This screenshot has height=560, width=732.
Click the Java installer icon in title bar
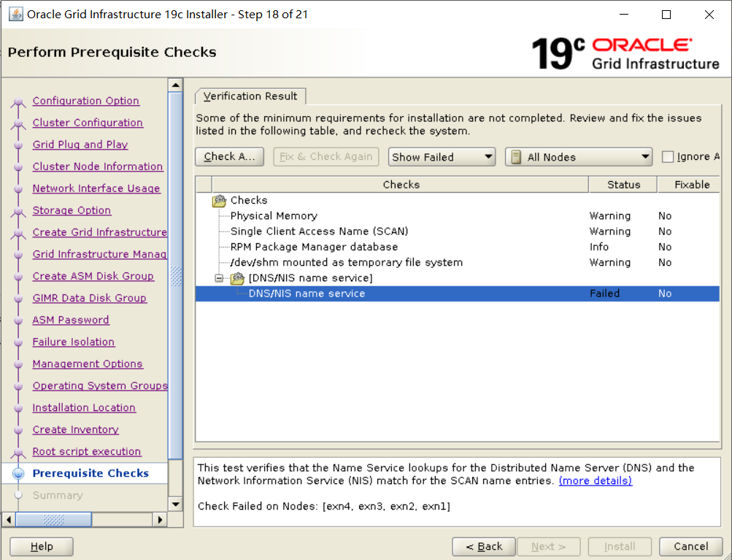[x=16, y=15]
